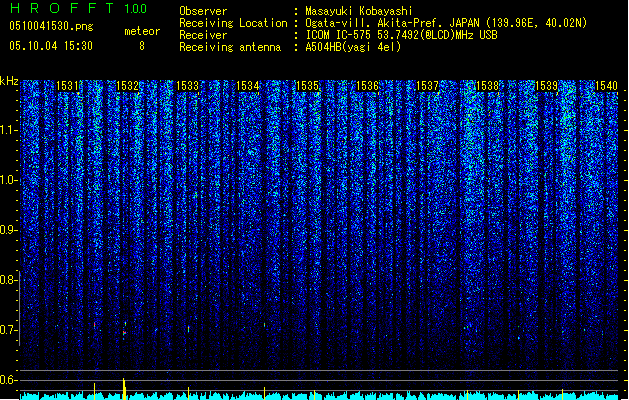Viewport: 629px width, 400px height.
Task: Click the 1.0 kHz axis label
Action: point(8,180)
